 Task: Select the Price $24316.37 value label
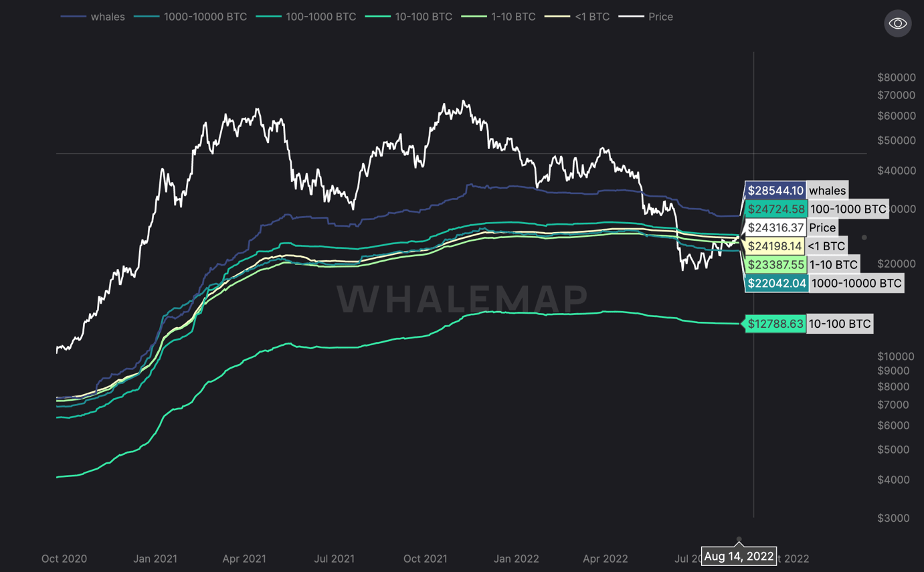(775, 227)
